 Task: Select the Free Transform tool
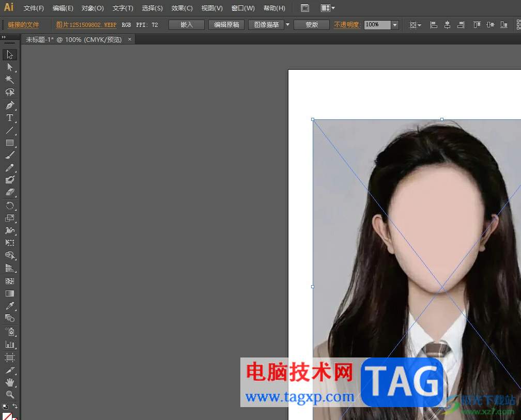click(x=10, y=243)
